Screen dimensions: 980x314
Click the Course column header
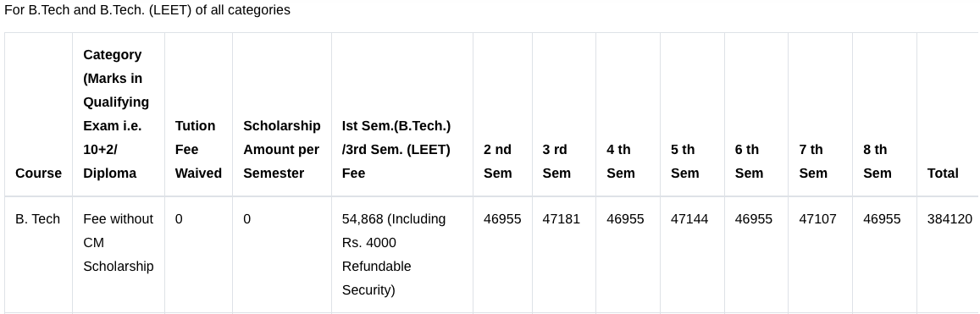pos(38,173)
